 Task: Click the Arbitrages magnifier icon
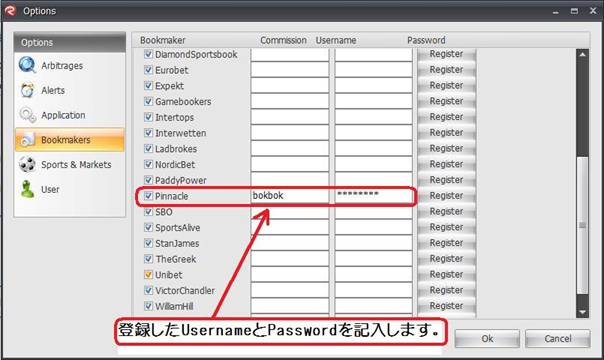pos(27,65)
